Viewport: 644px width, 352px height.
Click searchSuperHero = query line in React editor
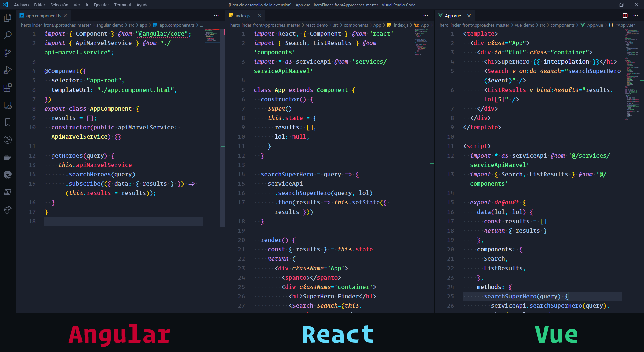(x=310, y=174)
